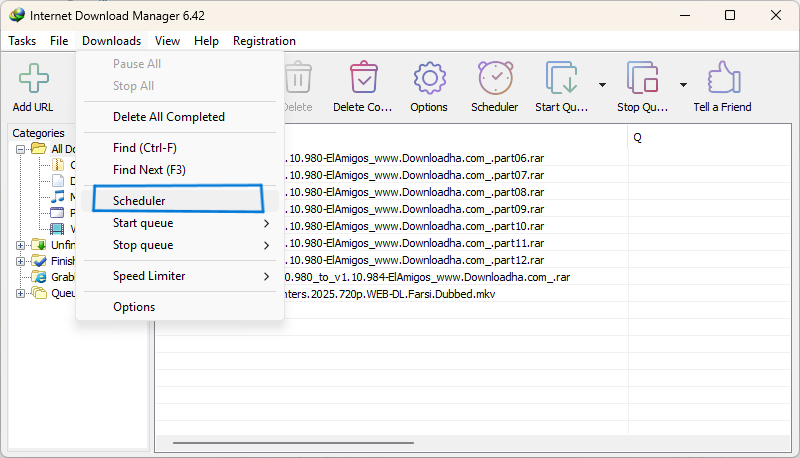Open dropdown arrow next to Stop Queue

[x=683, y=85]
